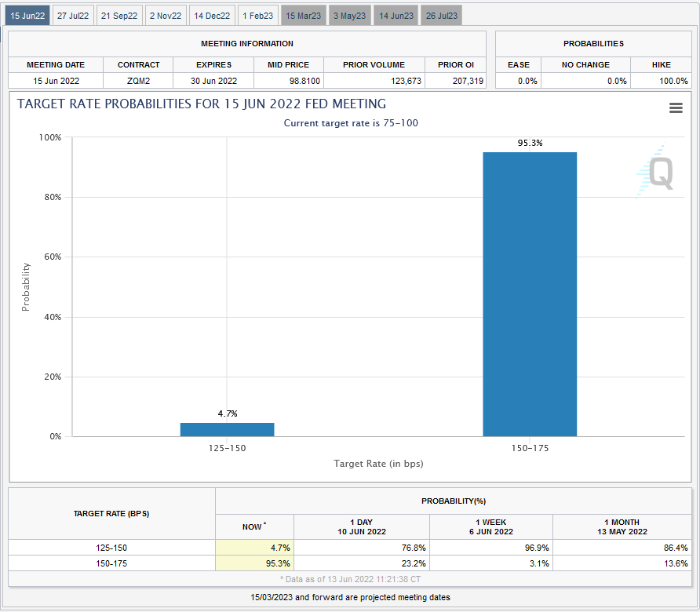
Task: Open the 21 Sep22 meeting tab
Action: tap(119, 16)
